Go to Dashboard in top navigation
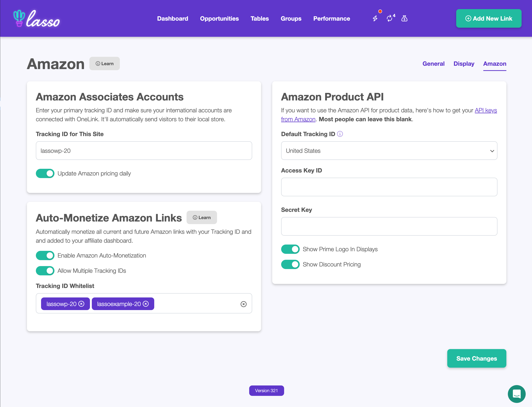The image size is (532, 407). pos(172,19)
